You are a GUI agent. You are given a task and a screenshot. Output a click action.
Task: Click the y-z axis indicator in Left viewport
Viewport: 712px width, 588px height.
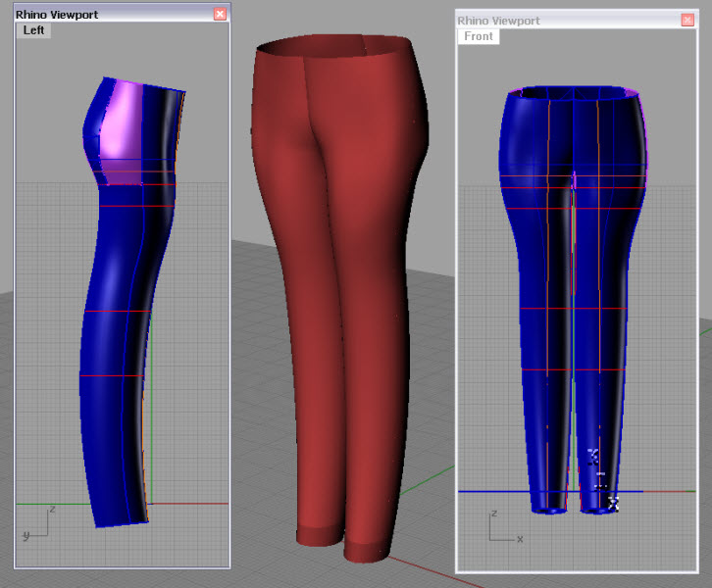pos(38,524)
